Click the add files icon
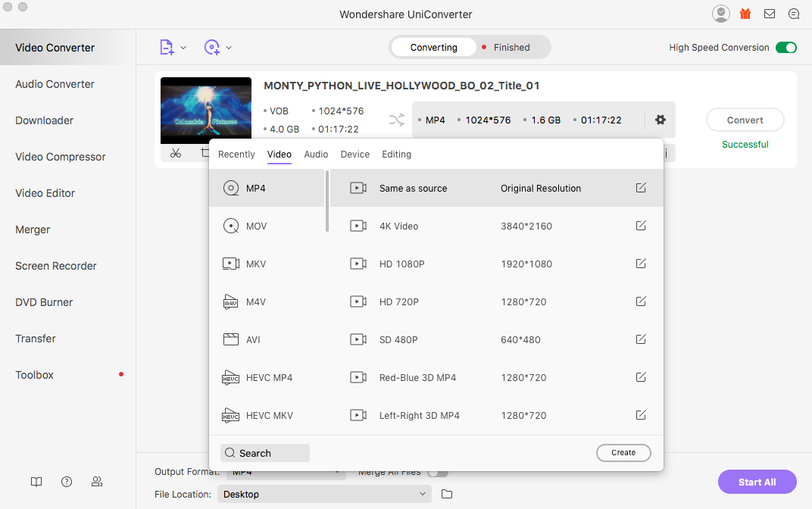Screen dimensions: 812x509 point(167,48)
